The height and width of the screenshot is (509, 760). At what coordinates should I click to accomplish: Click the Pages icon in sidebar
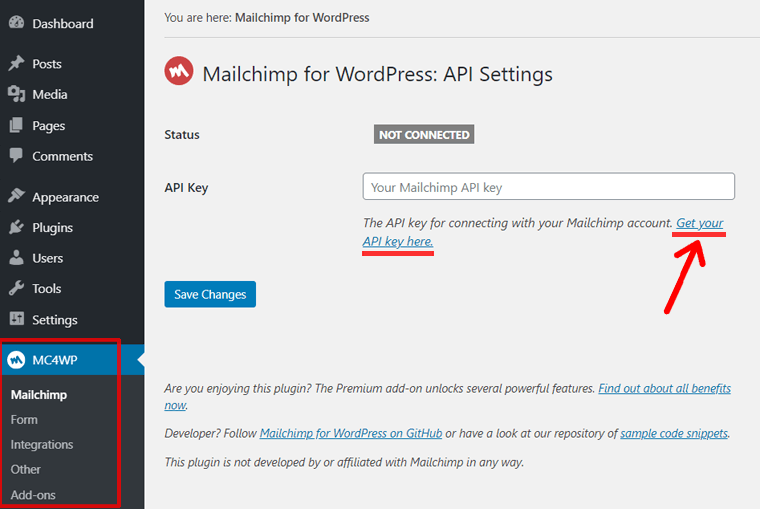pyautogui.click(x=16, y=125)
